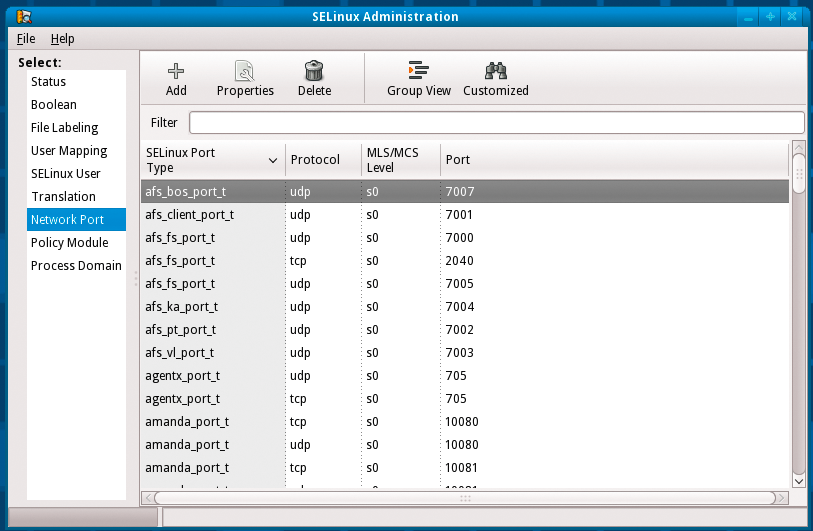Screen dimensions: 813x531
Task: Select the agentx_port_t udp row
Action: pos(465,375)
